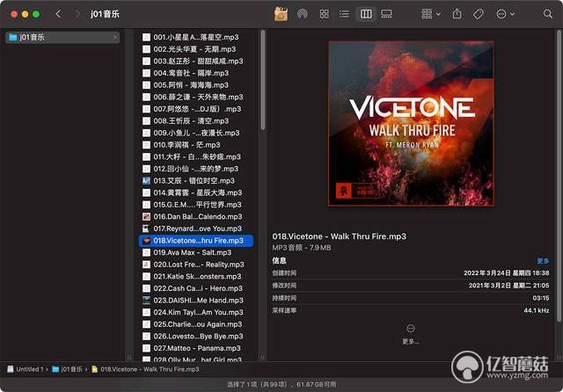Select file 009.小鱼儿 mp3

tap(196, 133)
